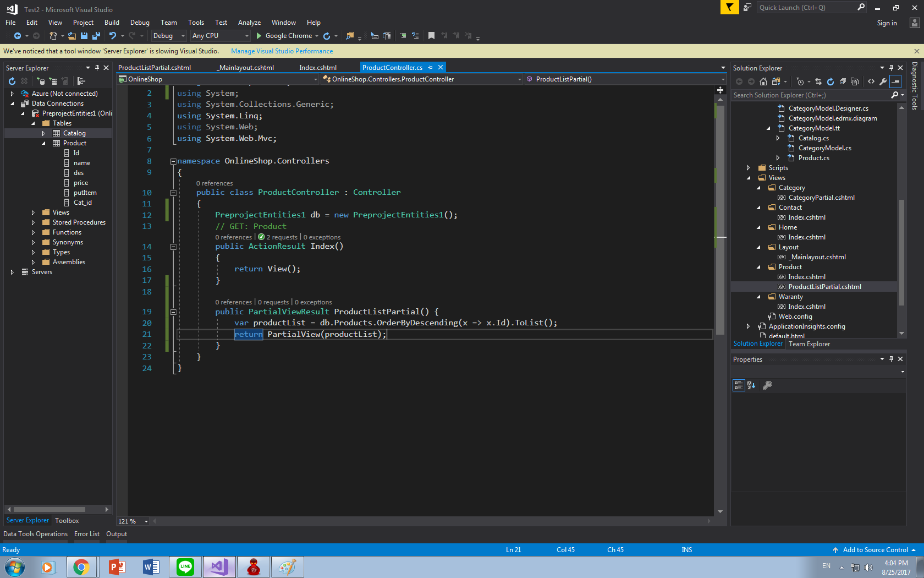Image resolution: width=924 pixels, height=578 pixels.
Task: Click Manage Visual Studio Performance link
Action: [x=282, y=51]
